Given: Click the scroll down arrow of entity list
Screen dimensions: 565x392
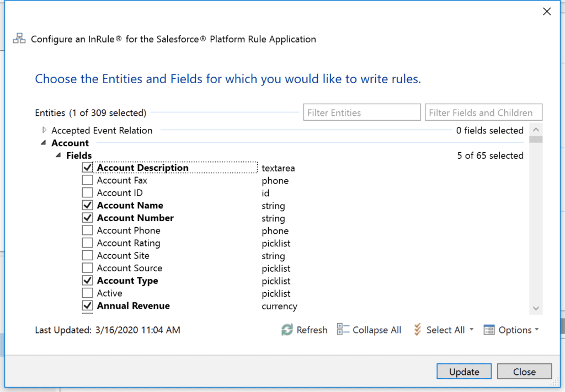Looking at the screenshot, I should tap(536, 308).
